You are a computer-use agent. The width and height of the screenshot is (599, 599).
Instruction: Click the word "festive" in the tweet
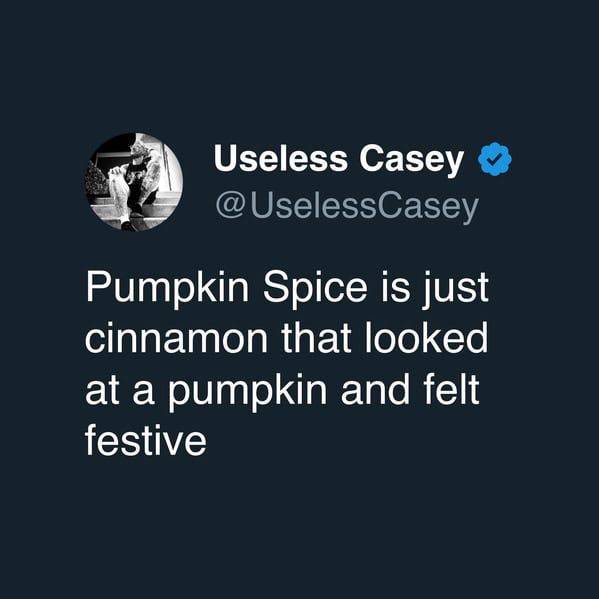click(146, 440)
